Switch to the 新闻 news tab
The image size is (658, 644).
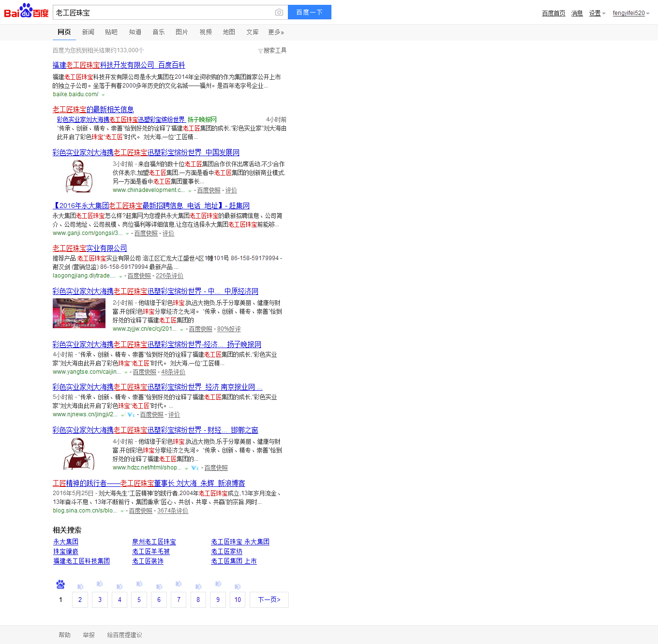pyautogui.click(x=88, y=32)
